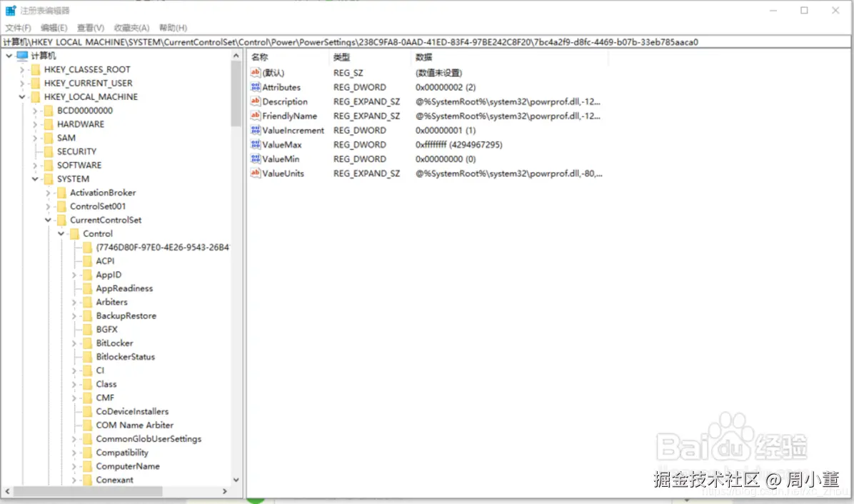Click the tree horizontal scroll left arrow
Screen dimensions: 854x504
(x=7, y=491)
